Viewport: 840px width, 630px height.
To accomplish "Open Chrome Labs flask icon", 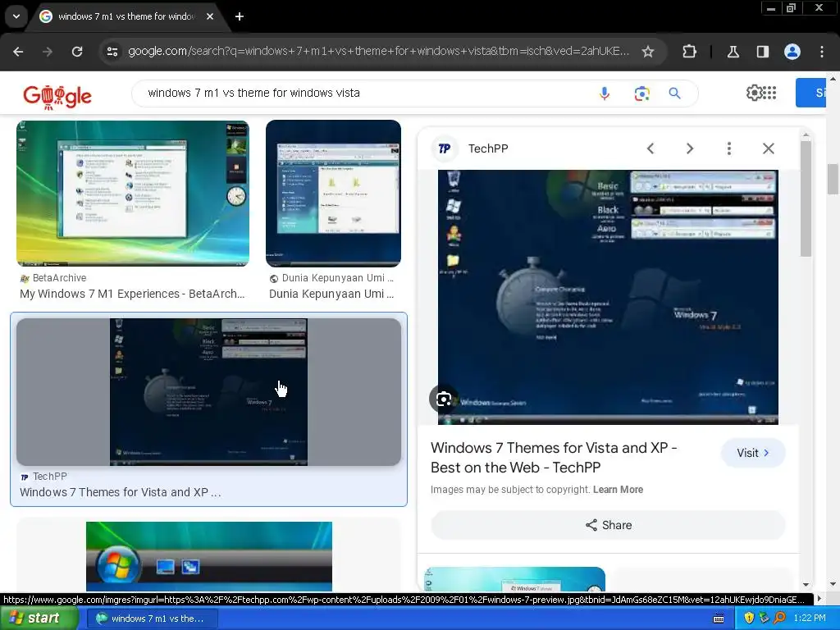I will tap(733, 52).
